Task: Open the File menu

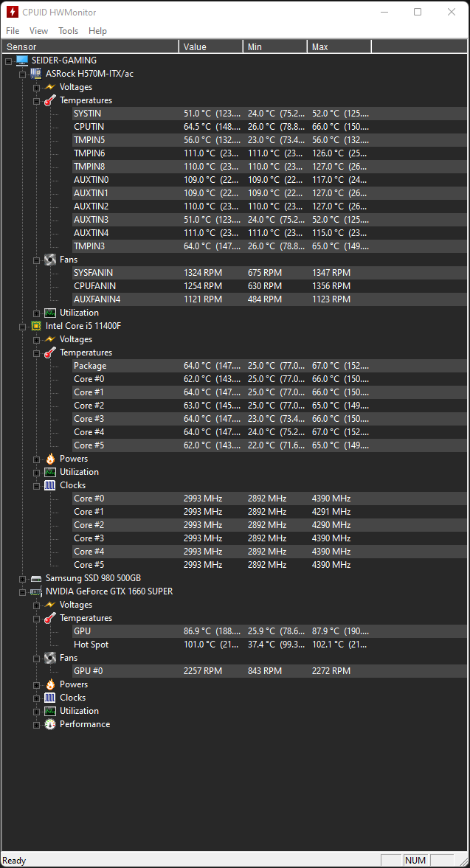Action: (x=13, y=31)
